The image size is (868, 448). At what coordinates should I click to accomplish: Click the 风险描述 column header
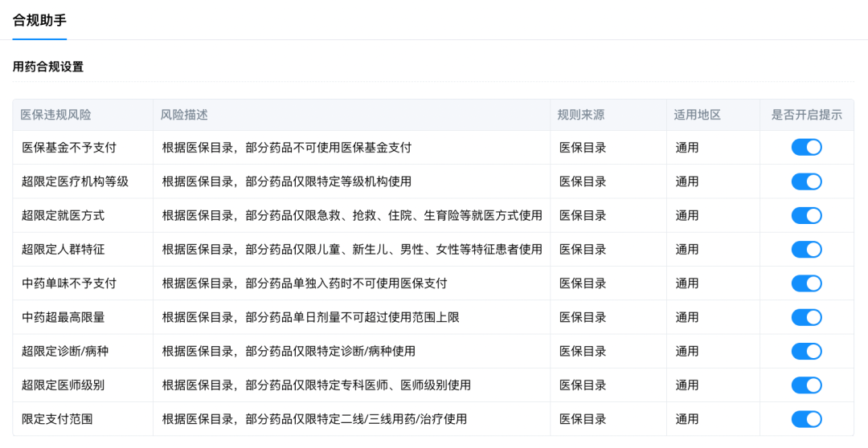point(184,115)
